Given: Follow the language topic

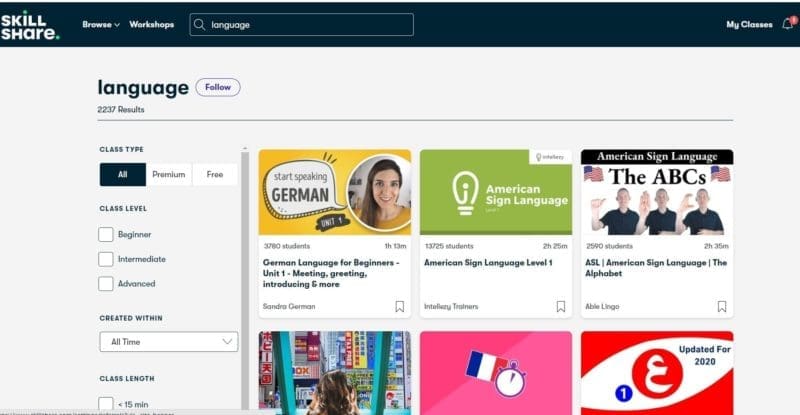Looking at the screenshot, I should (x=218, y=87).
